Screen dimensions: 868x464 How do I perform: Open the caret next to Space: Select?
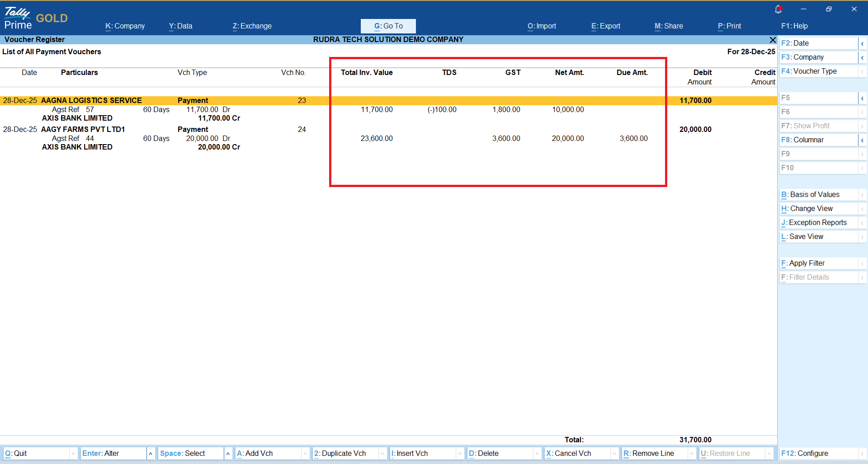click(x=228, y=453)
